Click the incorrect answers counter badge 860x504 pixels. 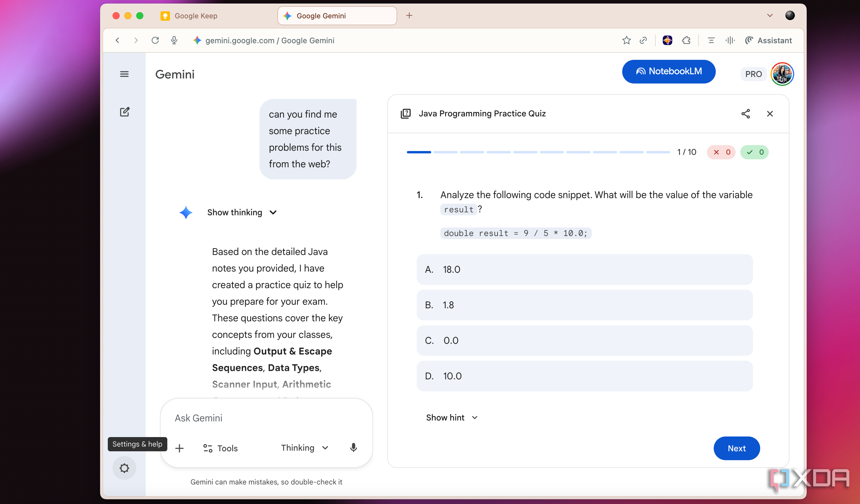click(721, 152)
